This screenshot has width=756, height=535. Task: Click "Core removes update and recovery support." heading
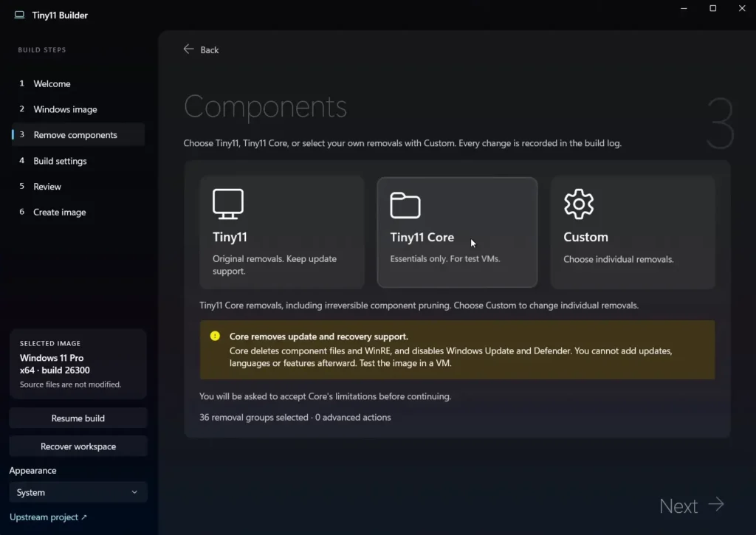pos(319,336)
